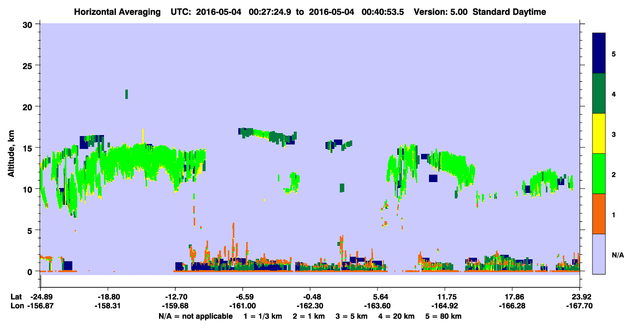Click the bright green color bar segment labeled 2
This screenshot has width=644, height=330.
(599, 174)
